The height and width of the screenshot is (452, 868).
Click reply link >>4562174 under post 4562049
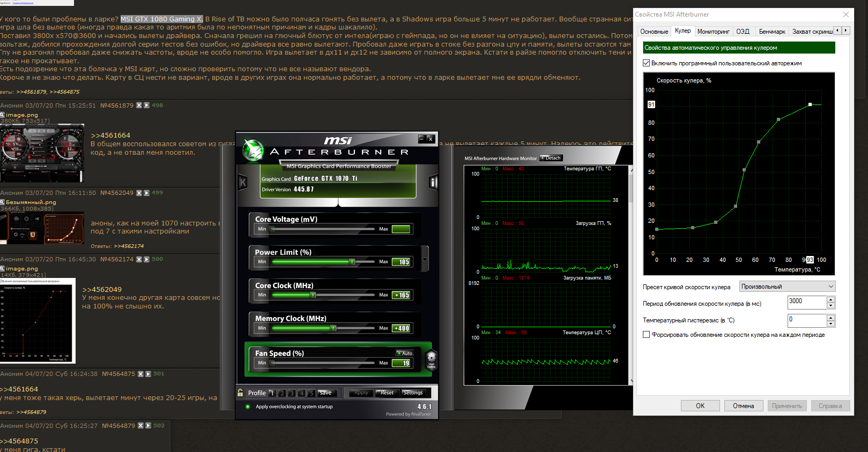129,246
